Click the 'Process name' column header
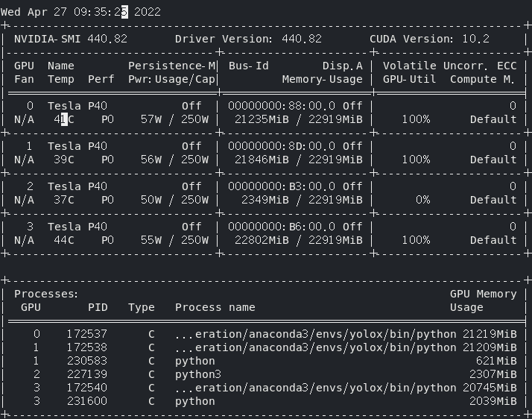Screen dimensions: 532x419 (215, 307)
